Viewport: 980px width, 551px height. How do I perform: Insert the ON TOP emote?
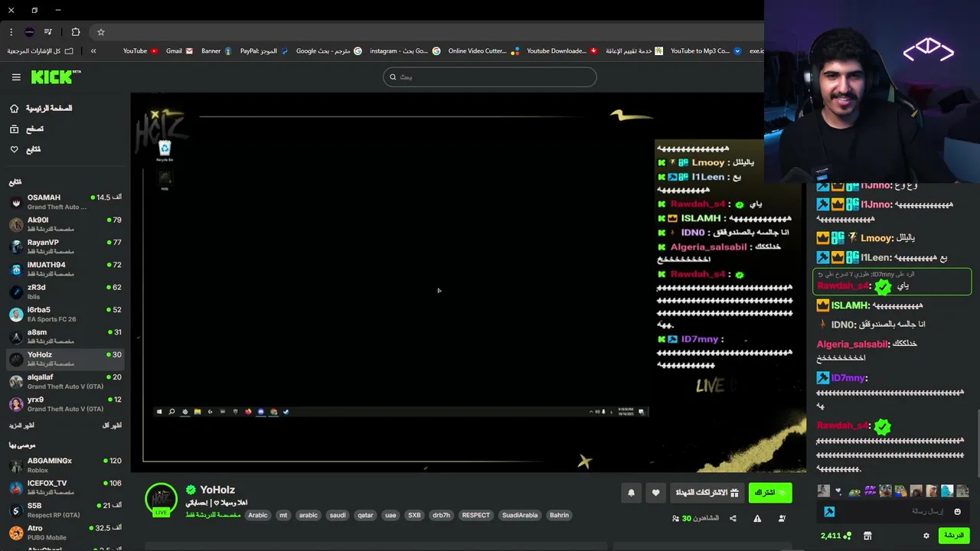[870, 491]
